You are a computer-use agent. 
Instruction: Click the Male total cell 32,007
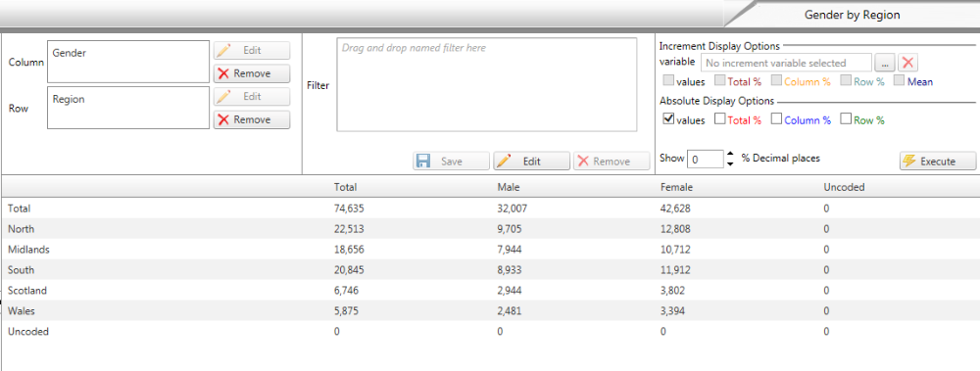tap(513, 209)
